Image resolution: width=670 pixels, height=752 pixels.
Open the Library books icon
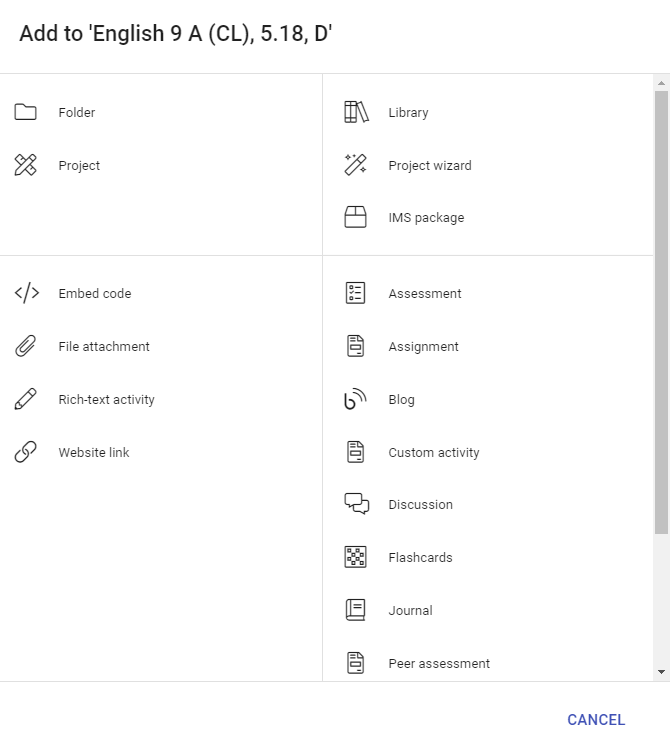pos(356,113)
